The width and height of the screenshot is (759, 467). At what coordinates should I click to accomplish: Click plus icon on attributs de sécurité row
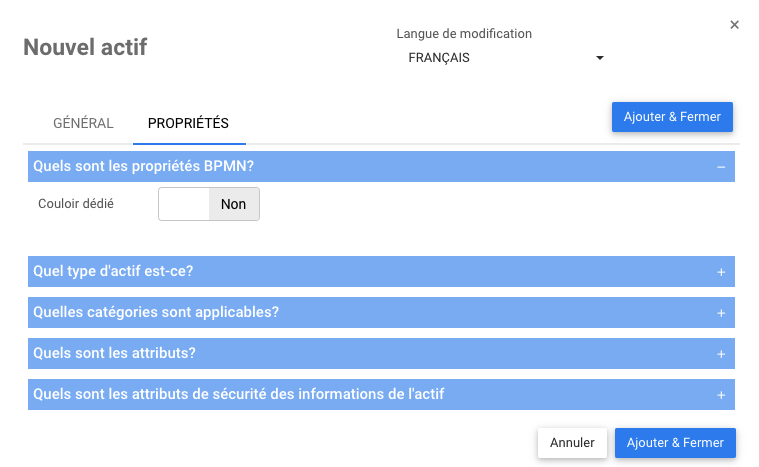point(720,395)
